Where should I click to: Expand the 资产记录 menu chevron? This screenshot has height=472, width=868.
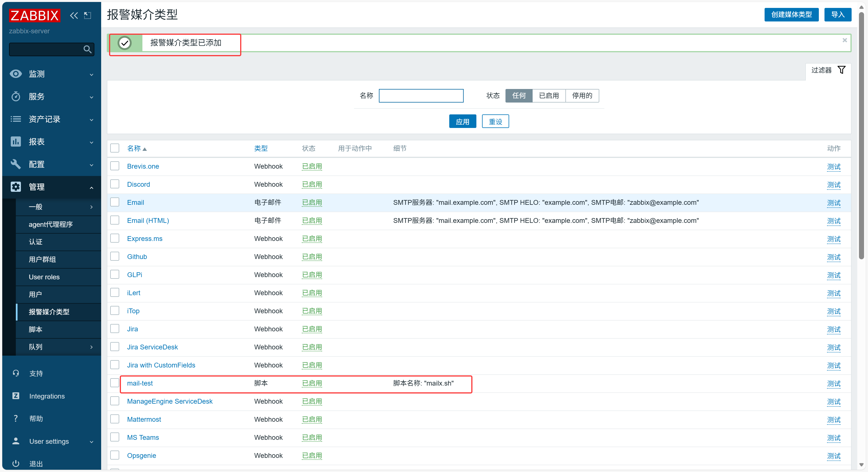[x=91, y=119]
